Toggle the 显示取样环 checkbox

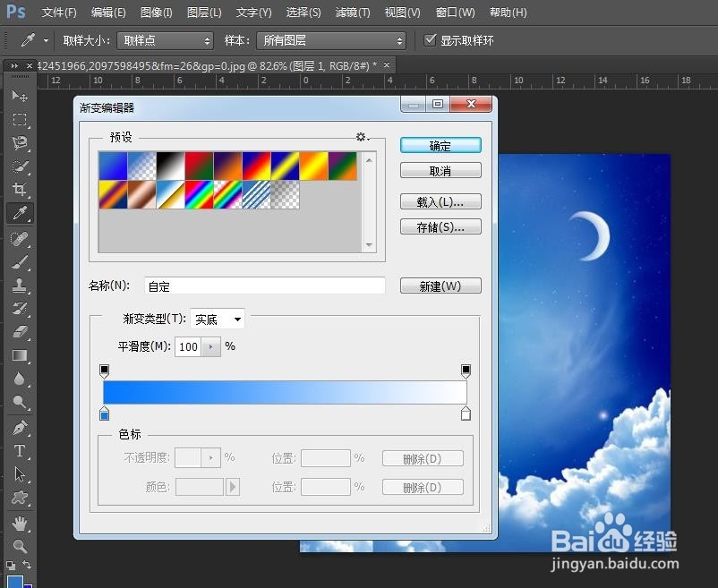[x=431, y=39]
